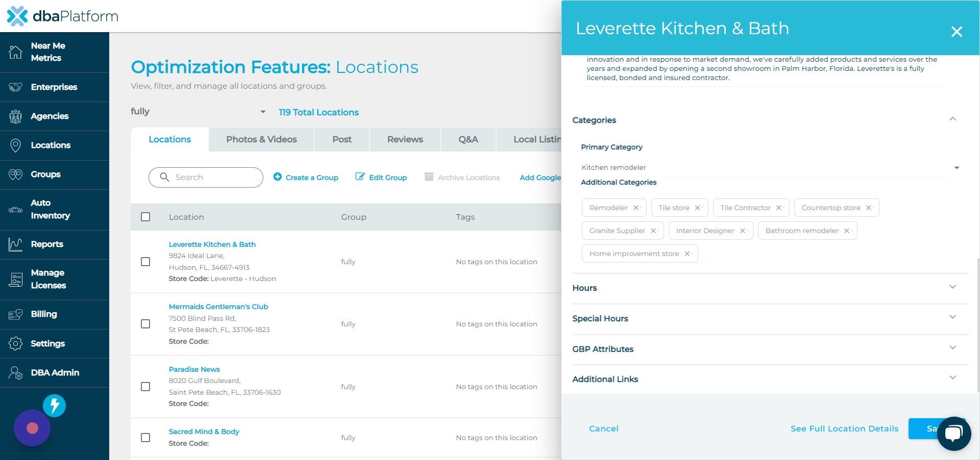This screenshot has height=460, width=980.
Task: Expand the Additional Links section
Action: [952, 377]
